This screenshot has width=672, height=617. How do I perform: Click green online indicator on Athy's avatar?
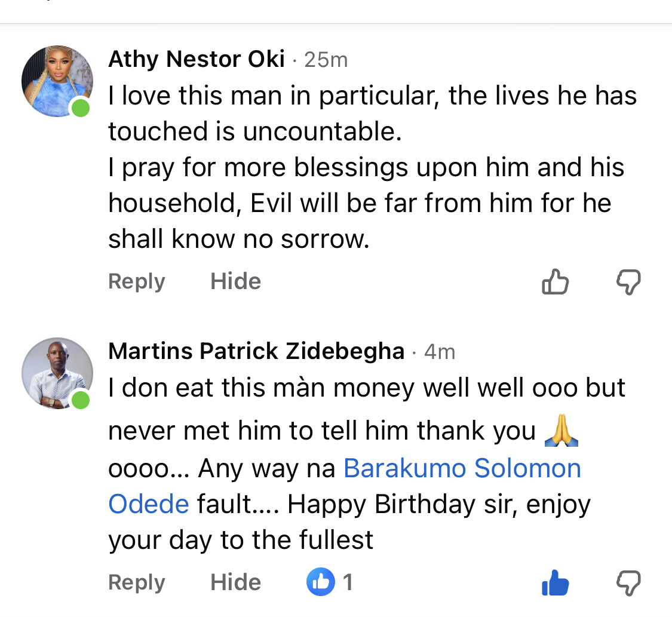click(x=79, y=108)
